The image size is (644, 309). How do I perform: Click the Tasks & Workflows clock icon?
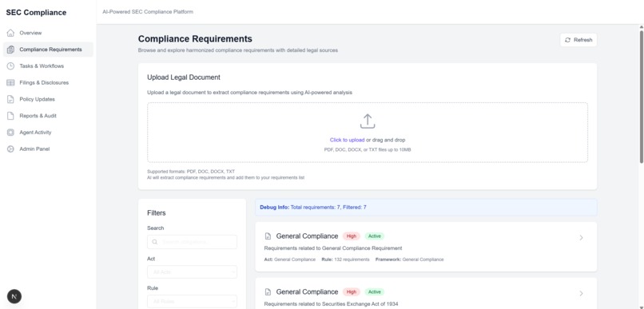(10, 66)
